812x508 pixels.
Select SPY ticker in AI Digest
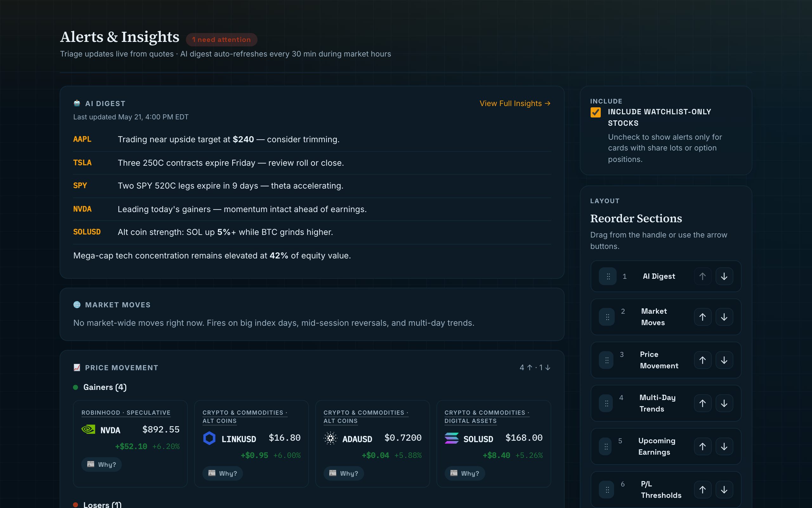click(80, 185)
